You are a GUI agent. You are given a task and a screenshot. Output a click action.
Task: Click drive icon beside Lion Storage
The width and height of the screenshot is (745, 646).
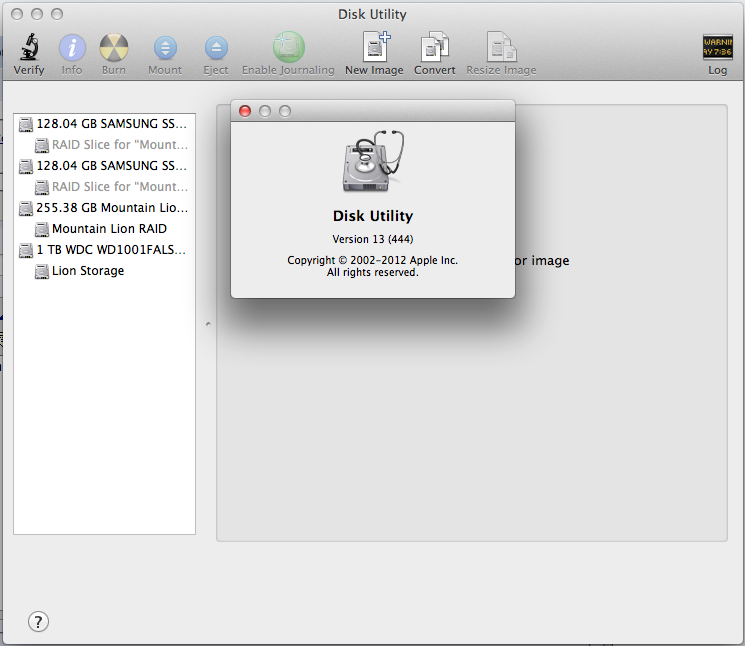[x=42, y=271]
